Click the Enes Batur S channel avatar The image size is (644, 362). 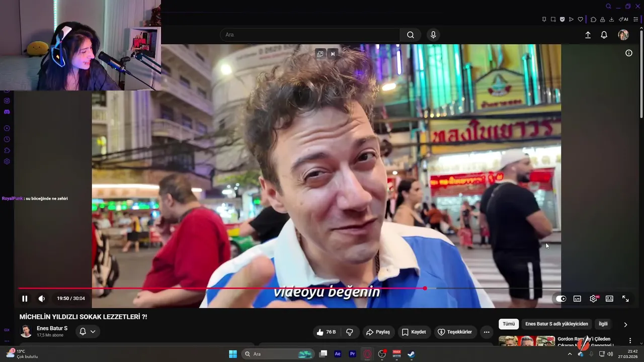(26, 331)
